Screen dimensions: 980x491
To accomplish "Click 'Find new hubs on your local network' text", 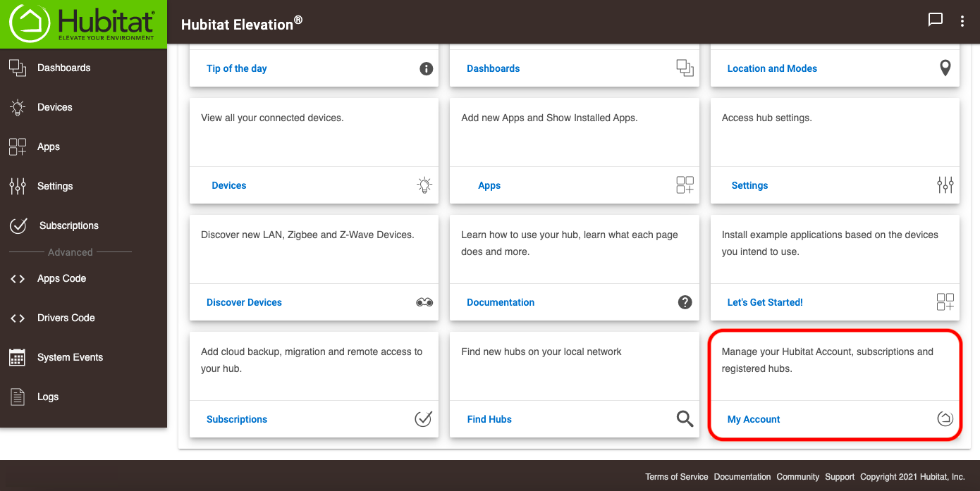I will pyautogui.click(x=541, y=352).
